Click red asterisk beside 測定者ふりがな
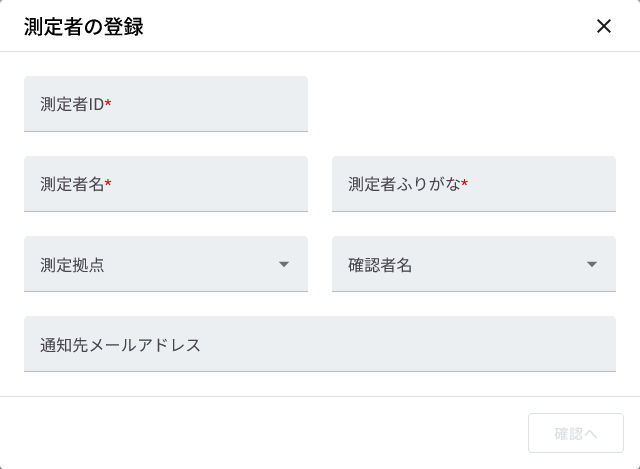The height and width of the screenshot is (469, 640). [x=465, y=182]
